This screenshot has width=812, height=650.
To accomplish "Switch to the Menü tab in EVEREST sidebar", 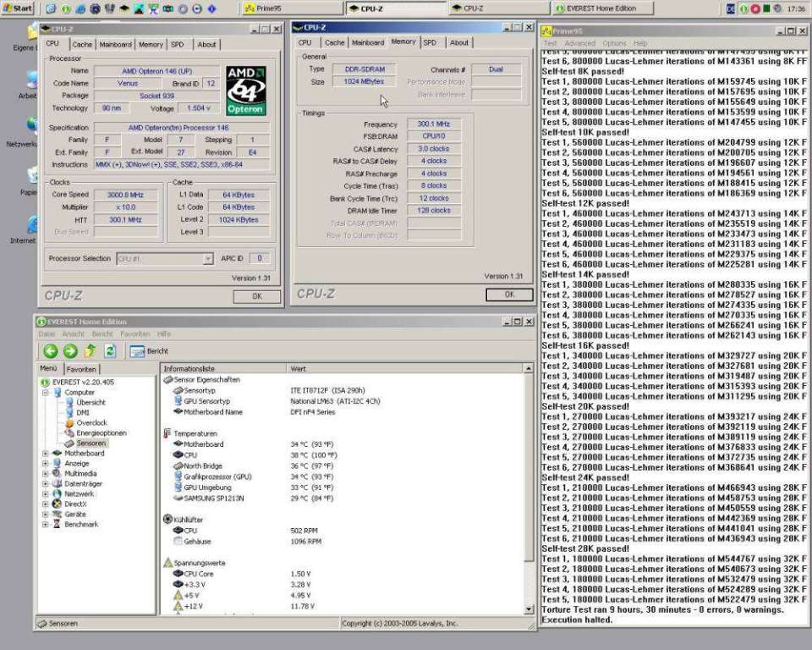I will click(x=49, y=368).
